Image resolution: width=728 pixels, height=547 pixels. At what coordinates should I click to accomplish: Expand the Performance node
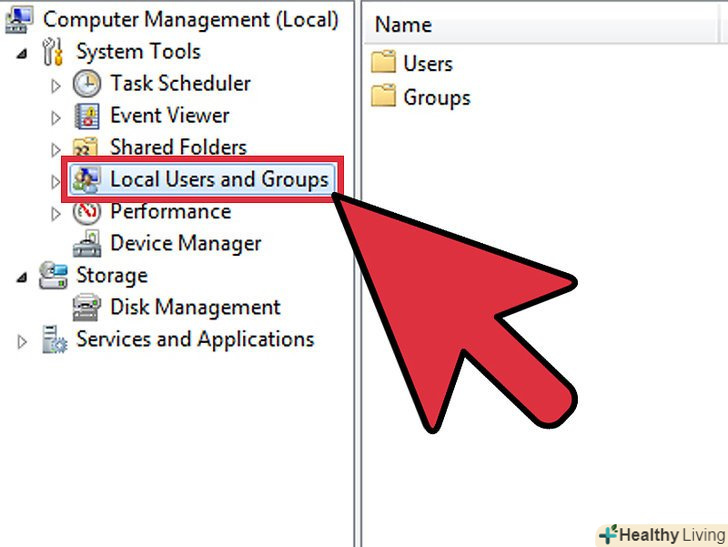click(56, 214)
